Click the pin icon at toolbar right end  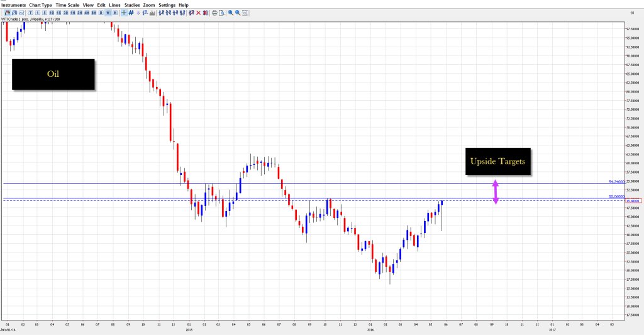(631, 13)
